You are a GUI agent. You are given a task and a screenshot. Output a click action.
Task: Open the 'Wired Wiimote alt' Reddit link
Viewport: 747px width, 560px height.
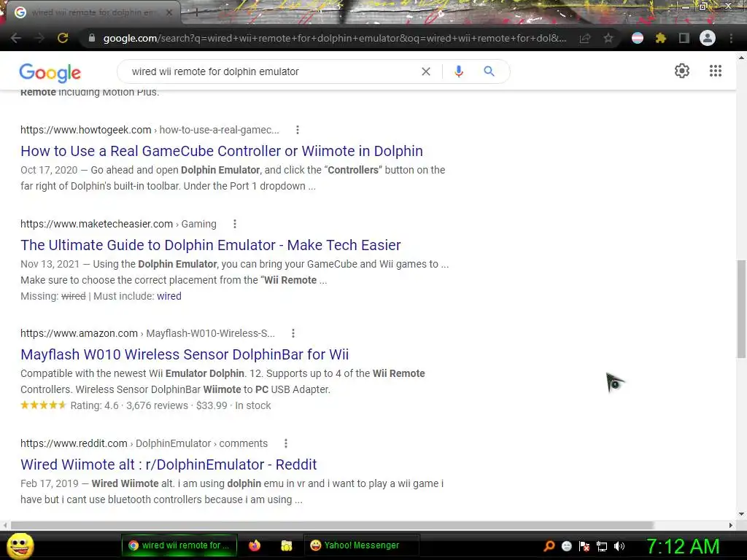pos(169,464)
